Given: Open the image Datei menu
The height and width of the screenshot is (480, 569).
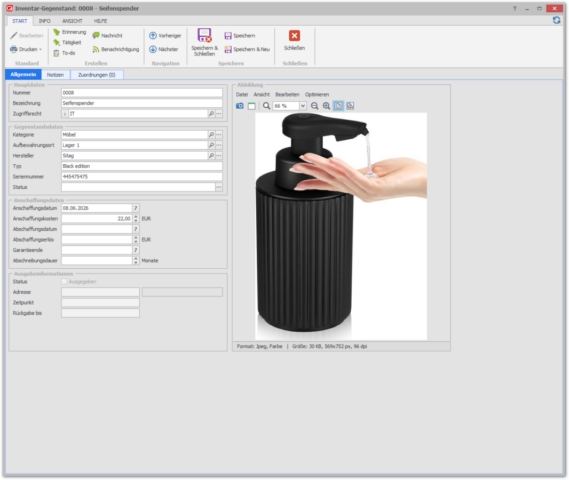Looking at the screenshot, I should point(242,95).
